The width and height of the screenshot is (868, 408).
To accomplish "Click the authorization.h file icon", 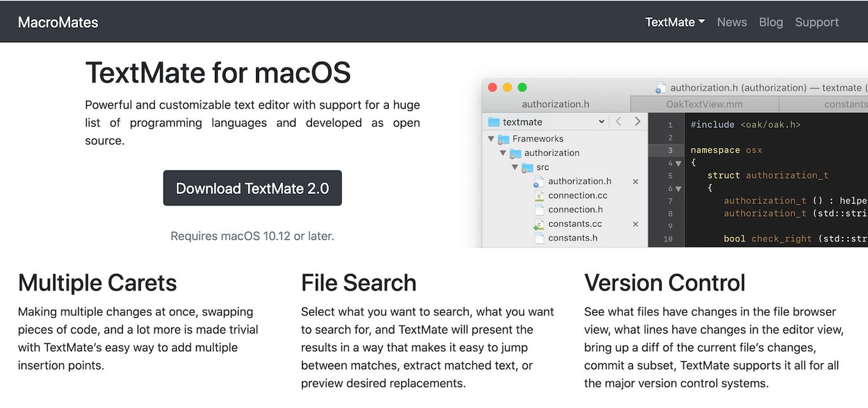I will [539, 182].
